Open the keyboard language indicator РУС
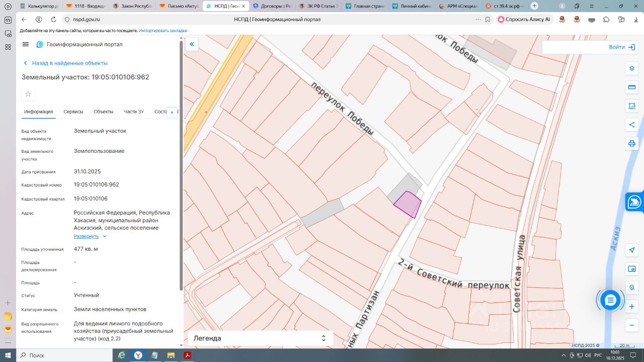 coord(598,355)
